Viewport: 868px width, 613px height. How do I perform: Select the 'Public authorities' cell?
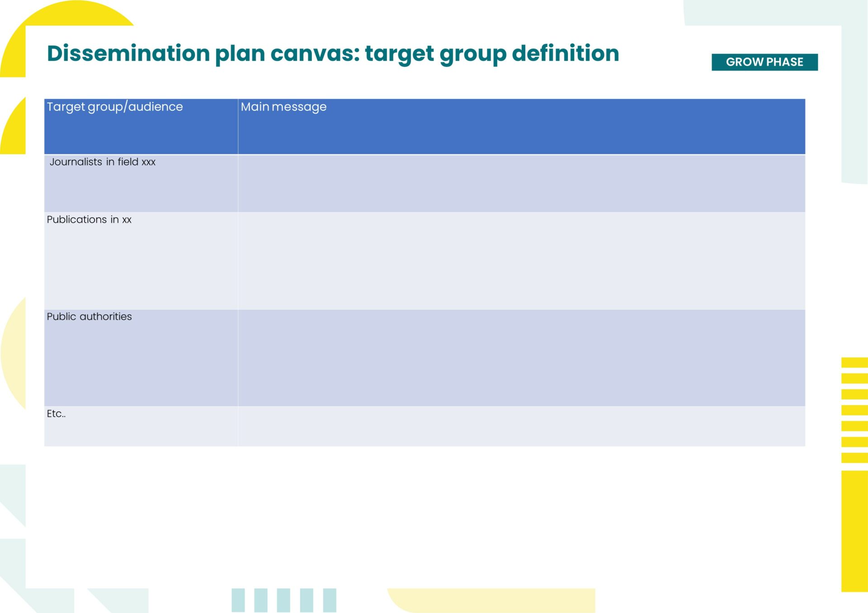pyautogui.click(x=141, y=358)
